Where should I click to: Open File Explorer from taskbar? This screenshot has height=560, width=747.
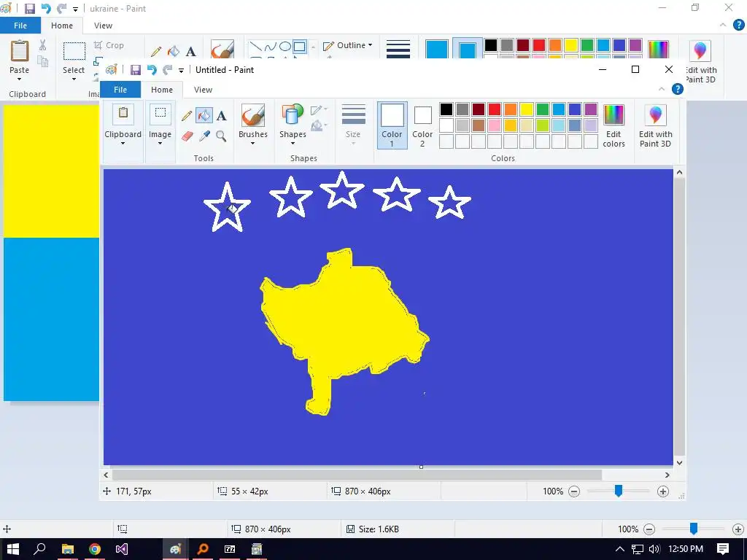[68, 549]
